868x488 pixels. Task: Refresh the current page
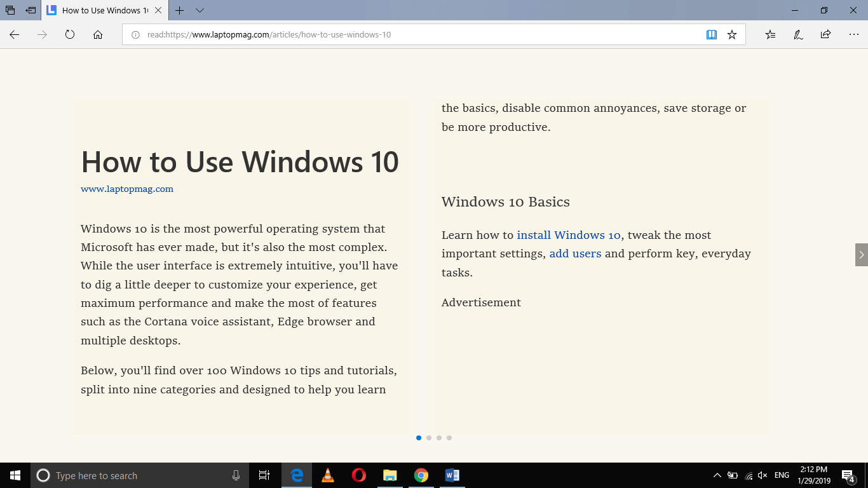coord(70,35)
